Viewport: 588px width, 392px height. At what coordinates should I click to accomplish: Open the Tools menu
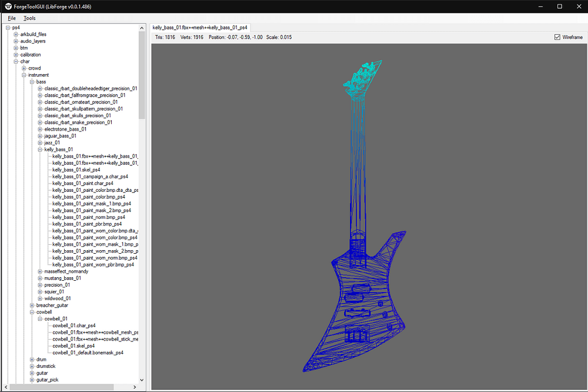coord(29,18)
